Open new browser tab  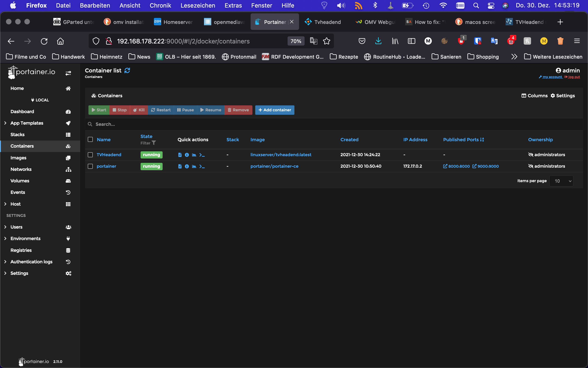(560, 22)
